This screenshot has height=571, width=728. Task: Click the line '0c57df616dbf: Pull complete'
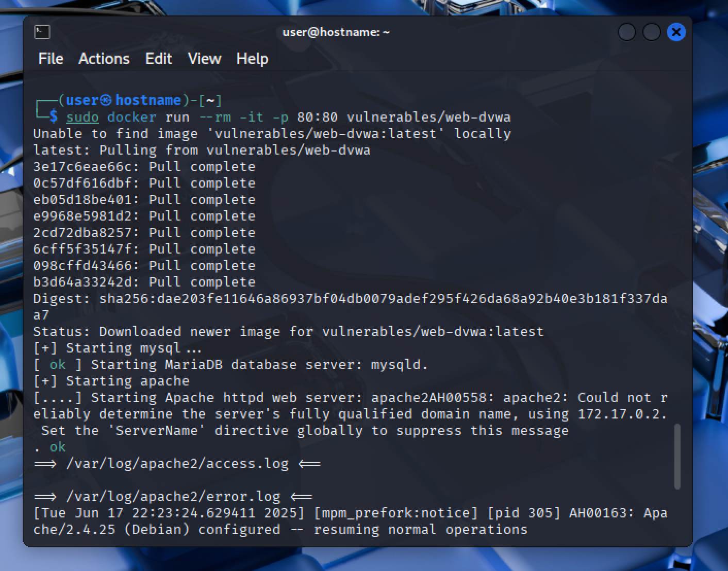point(144,183)
